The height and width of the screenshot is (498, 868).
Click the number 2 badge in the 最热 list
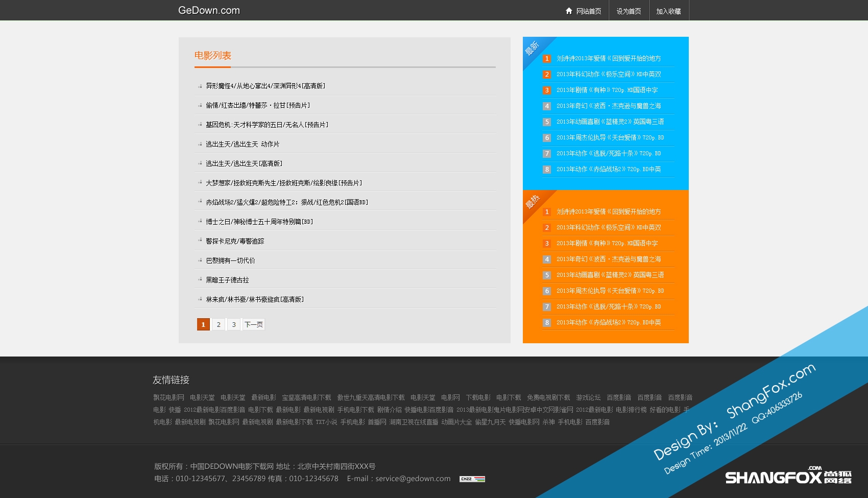547,228
